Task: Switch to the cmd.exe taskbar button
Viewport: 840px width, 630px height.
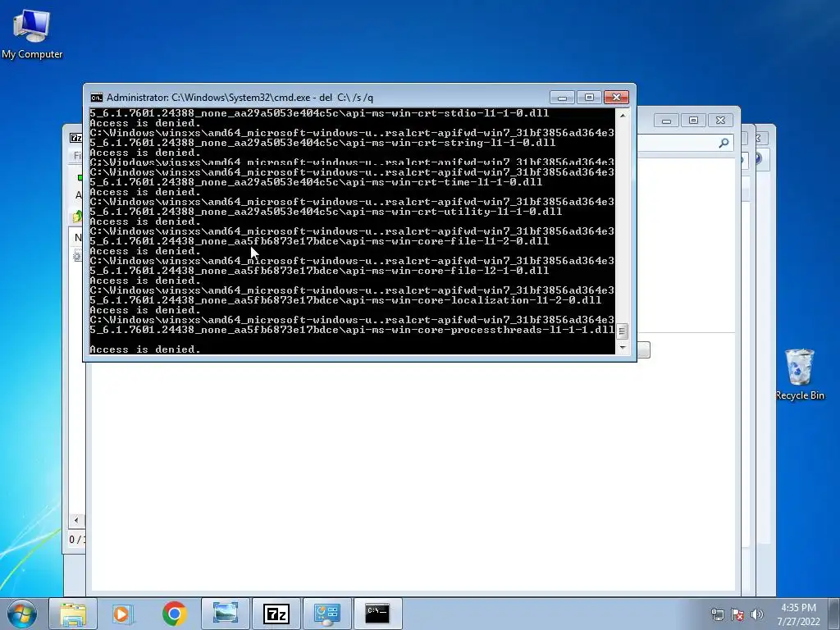Action: click(x=377, y=614)
